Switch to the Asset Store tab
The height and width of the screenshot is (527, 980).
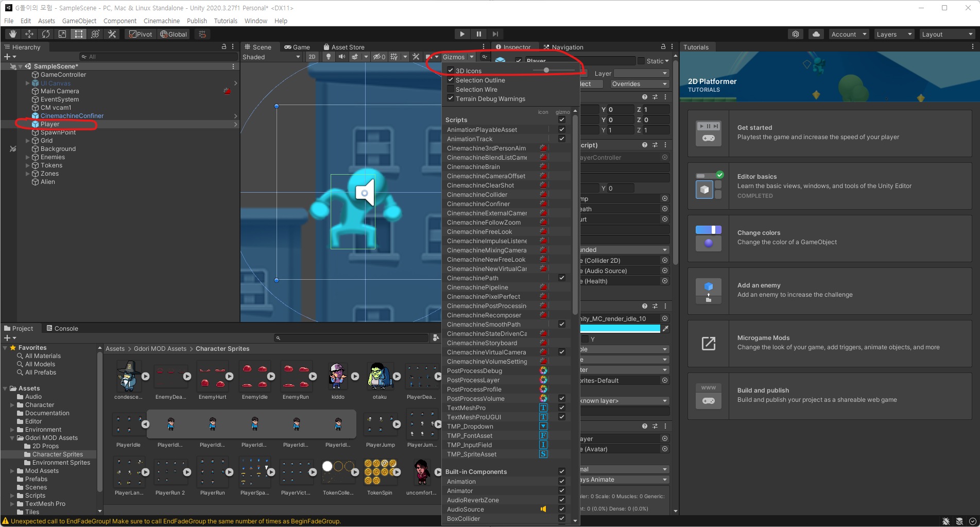click(x=343, y=47)
